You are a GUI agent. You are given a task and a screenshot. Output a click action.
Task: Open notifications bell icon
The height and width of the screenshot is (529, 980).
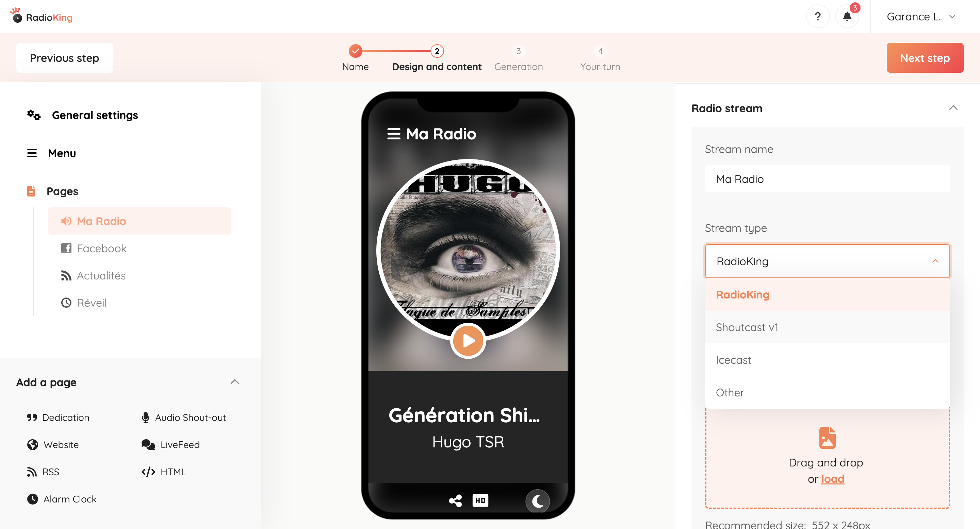click(x=847, y=16)
